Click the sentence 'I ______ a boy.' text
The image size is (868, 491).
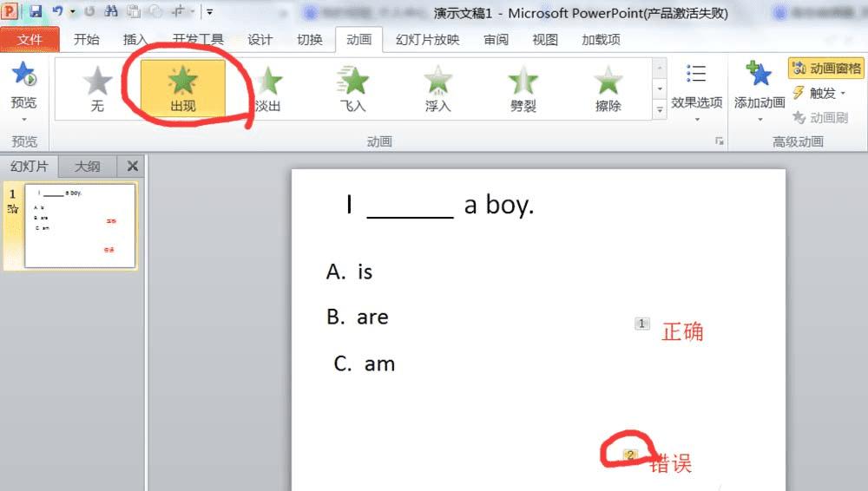(439, 205)
